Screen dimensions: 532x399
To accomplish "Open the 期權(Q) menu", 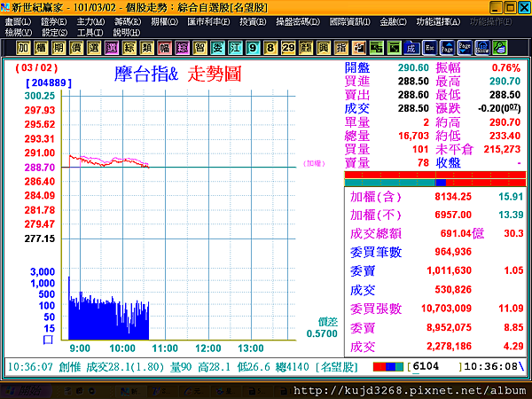I will point(165,21).
